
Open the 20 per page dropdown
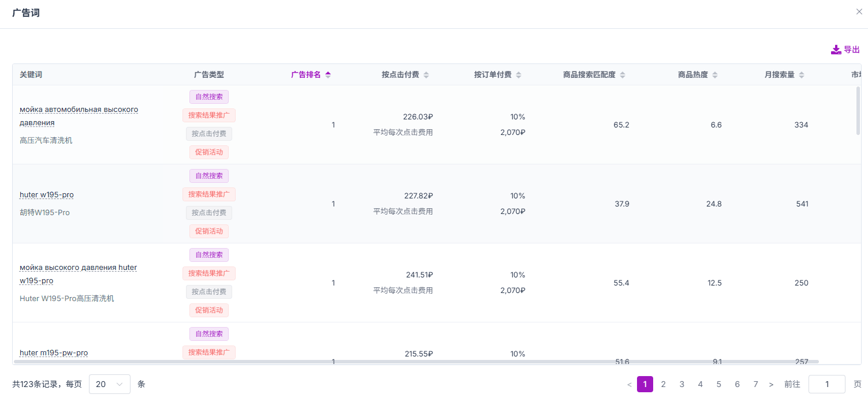[110, 384]
